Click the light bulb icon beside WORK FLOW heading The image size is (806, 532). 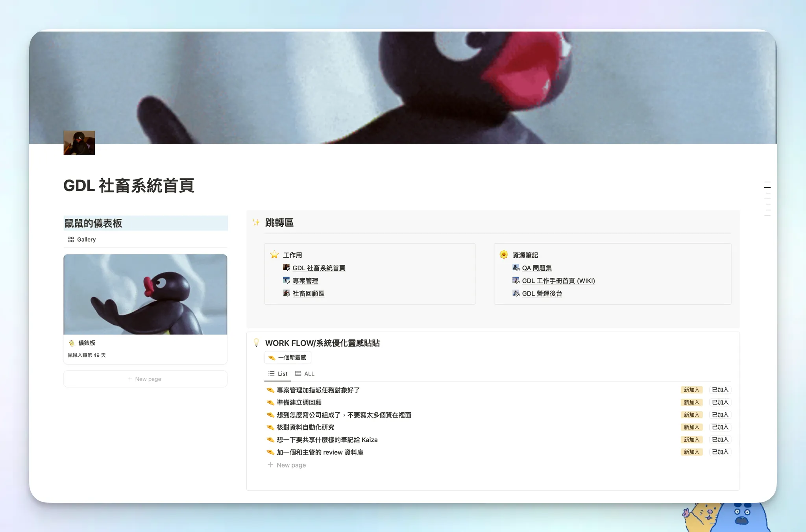[256, 343]
